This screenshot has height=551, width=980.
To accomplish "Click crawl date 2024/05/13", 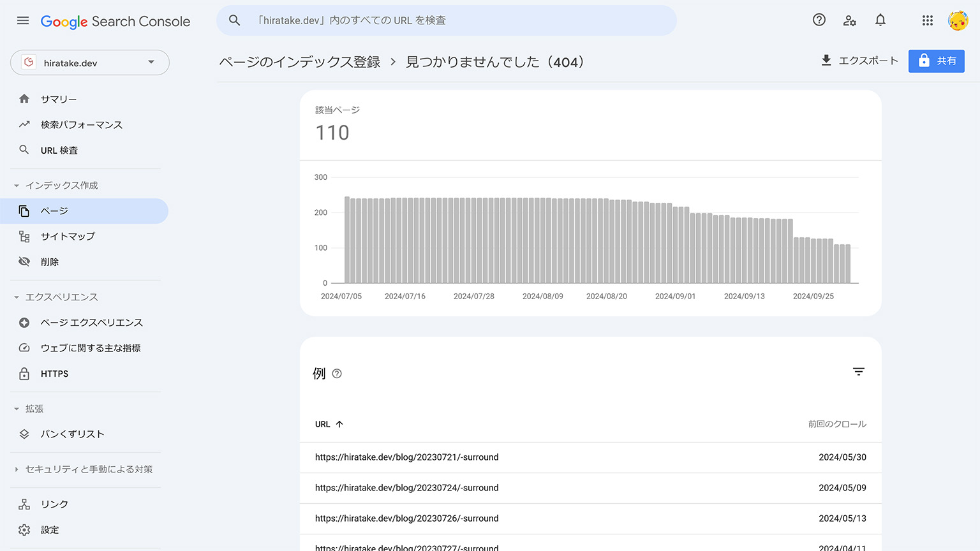I will [x=842, y=518].
